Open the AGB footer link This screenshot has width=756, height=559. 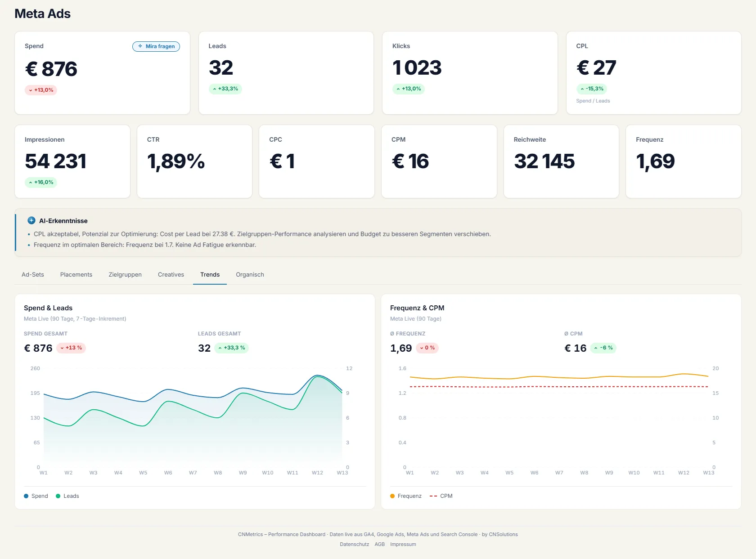click(380, 544)
